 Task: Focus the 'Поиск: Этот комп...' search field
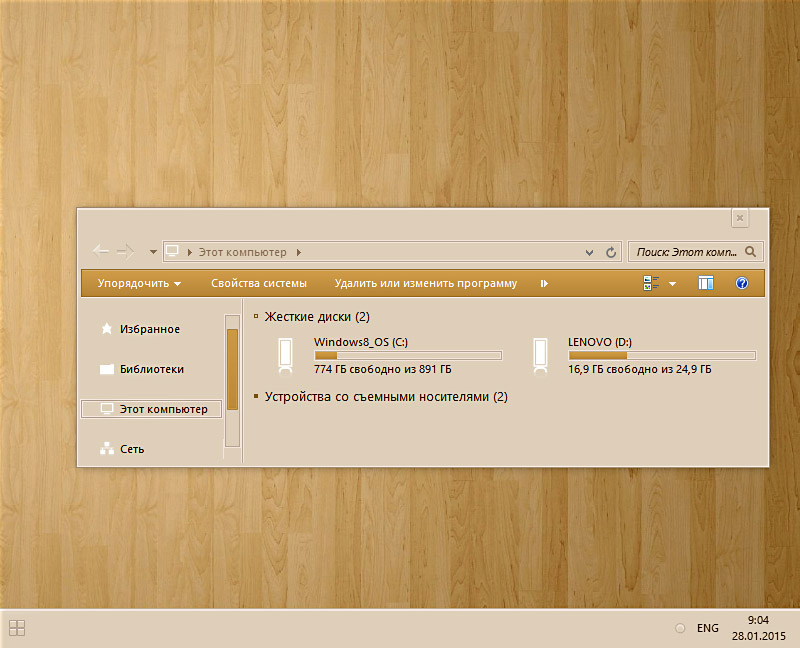click(x=696, y=252)
